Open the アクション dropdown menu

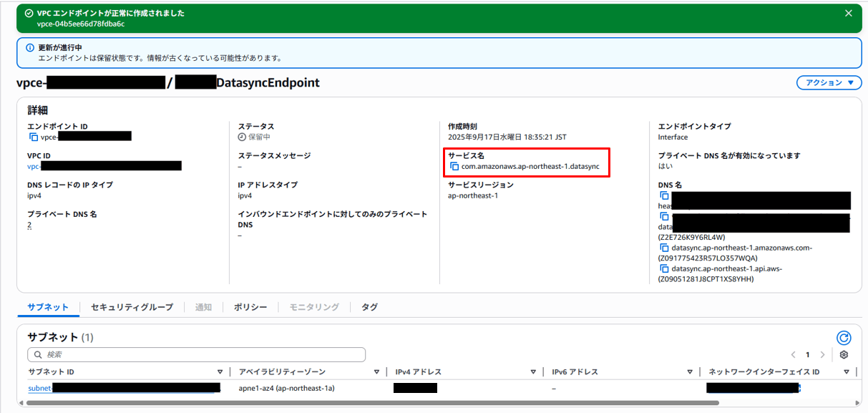coord(829,83)
